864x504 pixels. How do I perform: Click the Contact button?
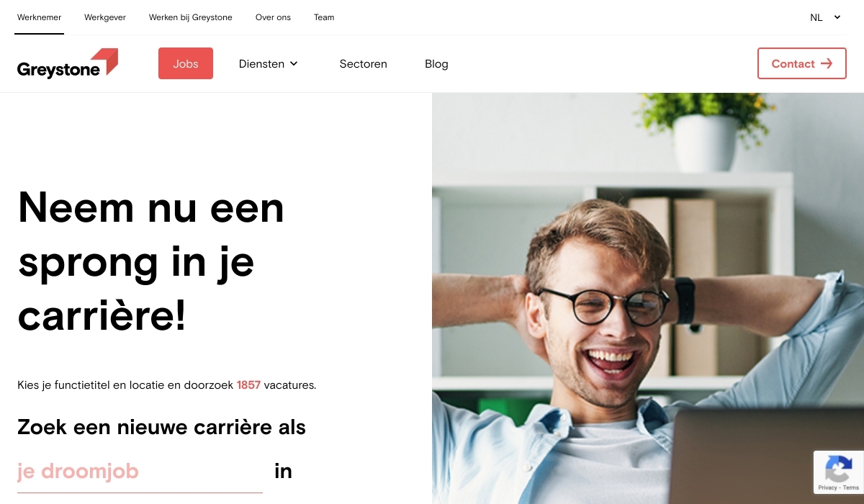[x=802, y=63]
